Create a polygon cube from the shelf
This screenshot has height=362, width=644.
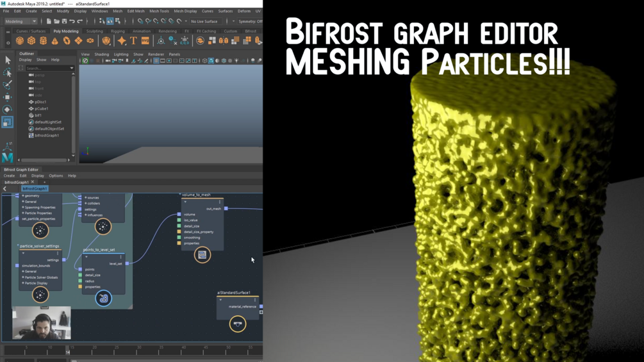(x=31, y=40)
